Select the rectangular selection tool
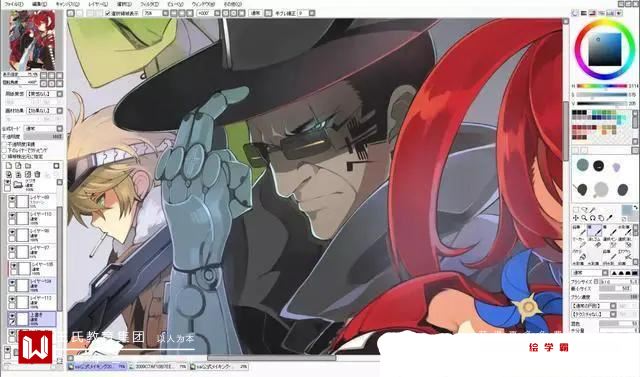 click(576, 210)
